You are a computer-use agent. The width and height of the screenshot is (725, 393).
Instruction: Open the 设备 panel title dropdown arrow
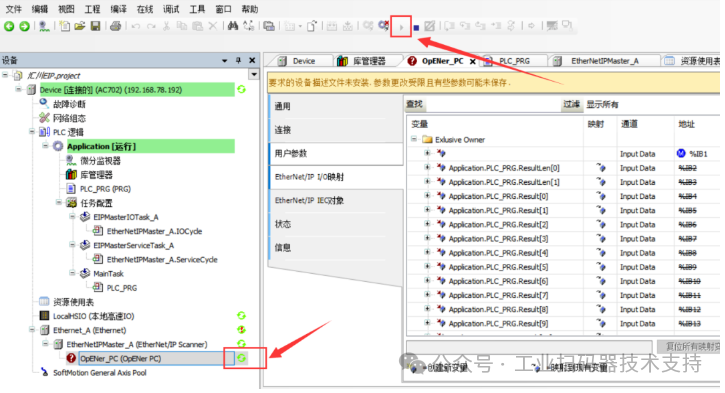[x=225, y=61]
